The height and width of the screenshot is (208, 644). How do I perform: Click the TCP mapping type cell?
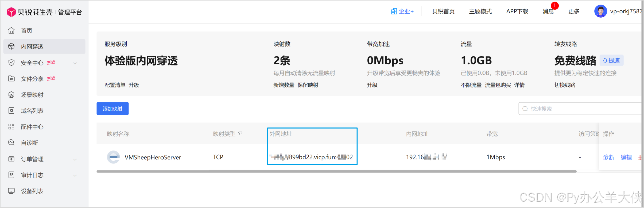pyautogui.click(x=218, y=157)
